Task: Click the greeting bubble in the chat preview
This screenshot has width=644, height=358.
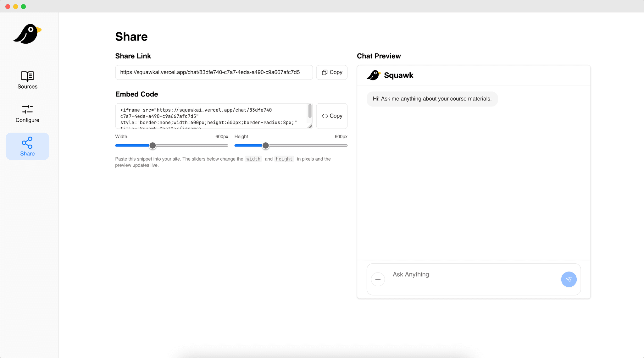Action: pos(432,99)
